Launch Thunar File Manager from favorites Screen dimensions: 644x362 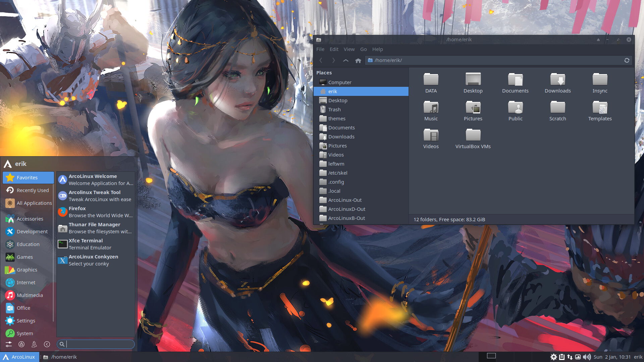(96, 228)
